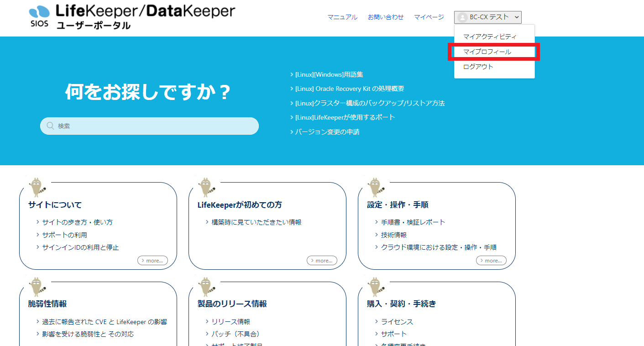
Task: Open クラスター構成のバックアップ/リストア方法 article
Action: [x=370, y=103]
